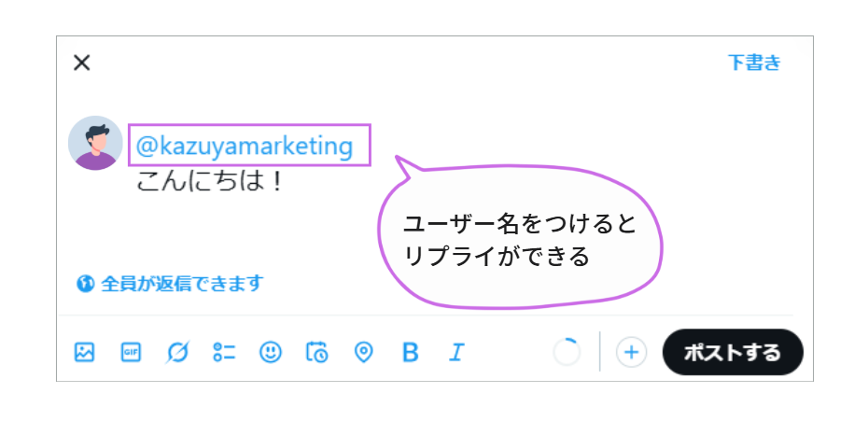This screenshot has height=421, width=868.
Task: Toggle italic text formatting
Action: pos(456,352)
